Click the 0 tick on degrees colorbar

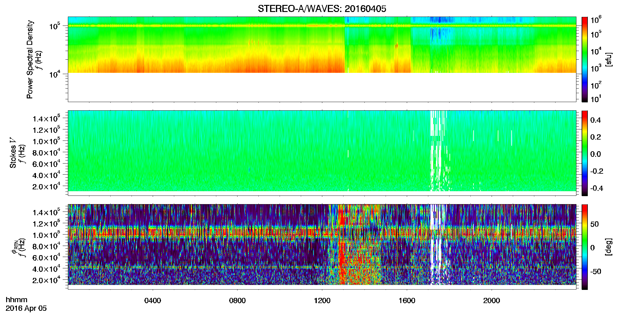click(x=592, y=248)
